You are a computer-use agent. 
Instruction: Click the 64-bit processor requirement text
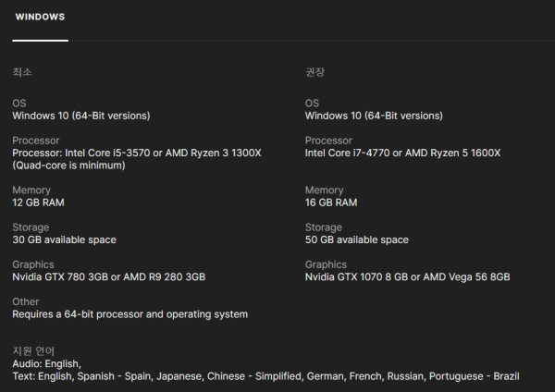[129, 314]
